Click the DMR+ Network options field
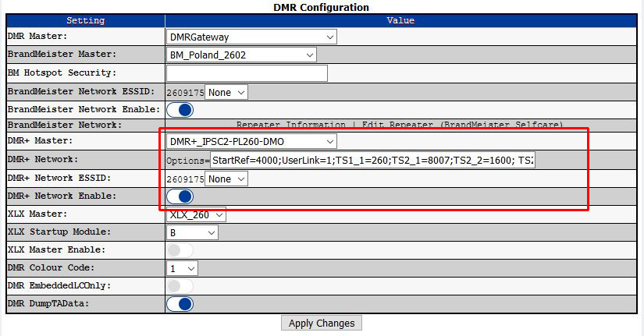 click(372, 160)
